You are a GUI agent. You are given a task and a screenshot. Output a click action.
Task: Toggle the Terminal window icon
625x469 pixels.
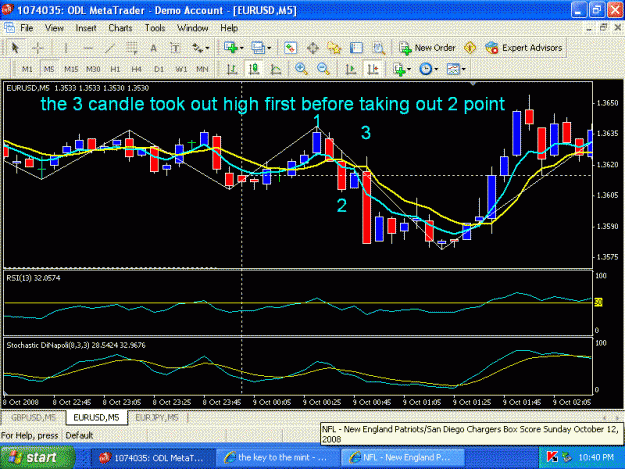click(356, 48)
